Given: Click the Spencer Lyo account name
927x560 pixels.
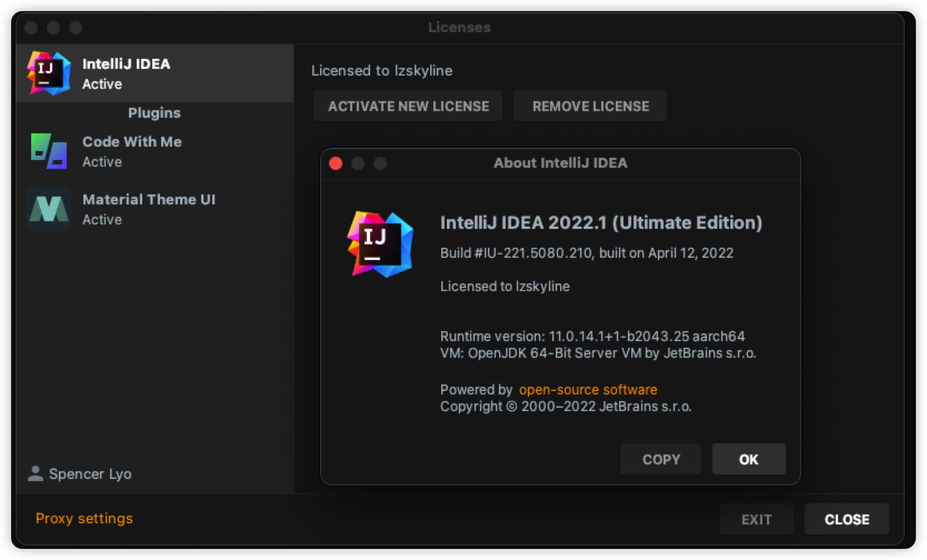Looking at the screenshot, I should 90,474.
